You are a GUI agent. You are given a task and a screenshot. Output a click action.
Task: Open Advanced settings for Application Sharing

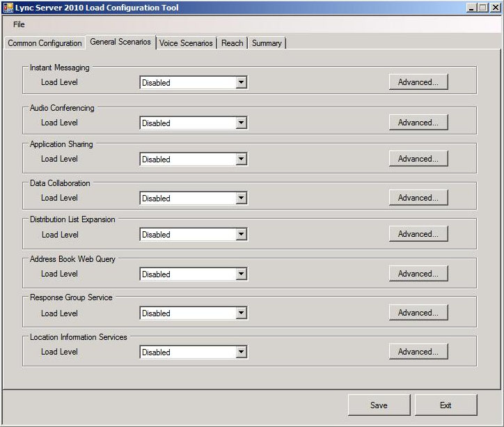418,159
